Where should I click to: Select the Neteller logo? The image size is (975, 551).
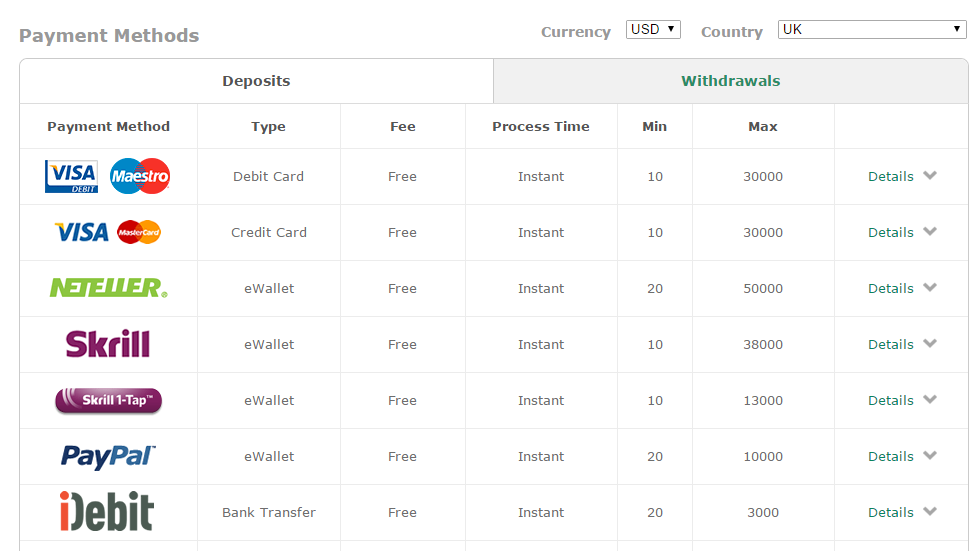108,288
